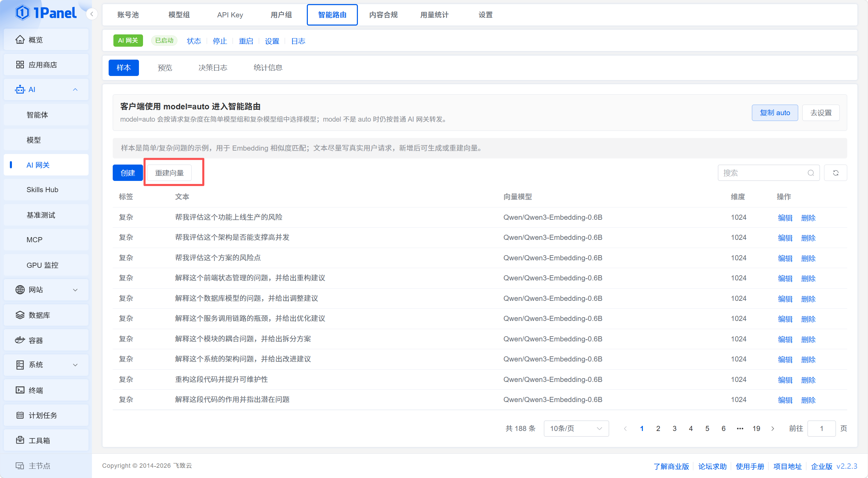868x478 pixels.
Task: Switch to 用户组 tab
Action: 281,15
